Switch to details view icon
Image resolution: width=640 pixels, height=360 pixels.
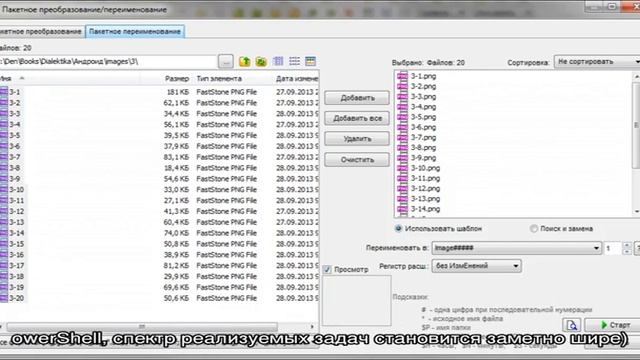(x=311, y=61)
